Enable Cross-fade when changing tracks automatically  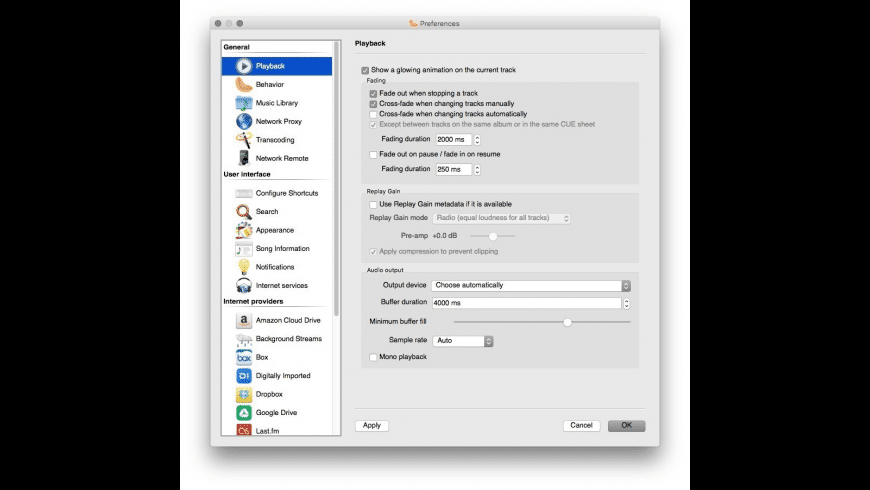point(373,114)
